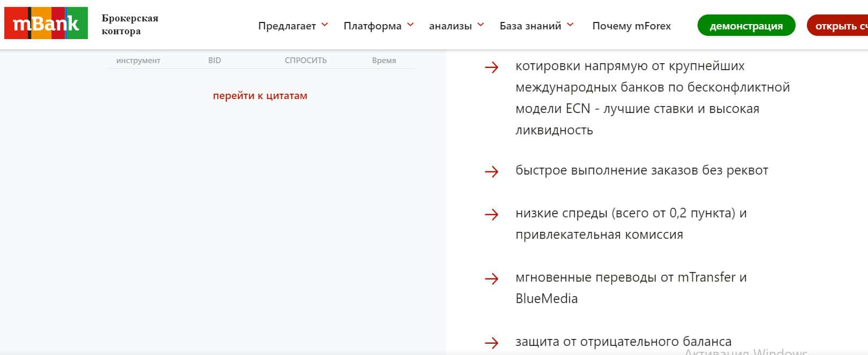Click the BID column header

point(214,61)
